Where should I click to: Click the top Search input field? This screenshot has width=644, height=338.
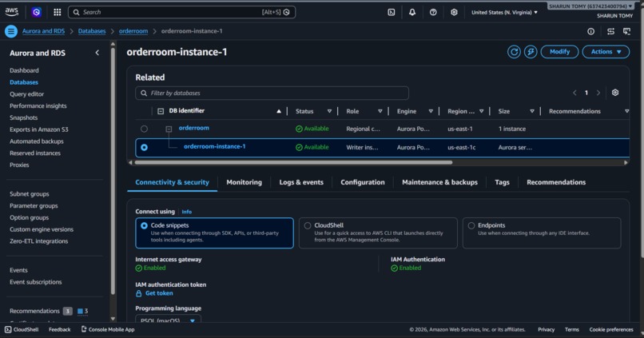[181, 12]
